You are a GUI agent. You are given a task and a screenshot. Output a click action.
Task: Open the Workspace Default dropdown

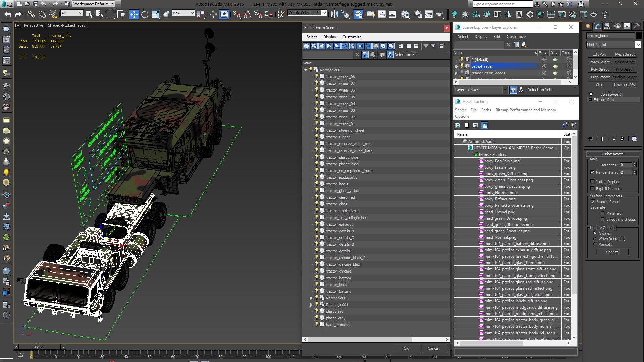(x=94, y=4)
